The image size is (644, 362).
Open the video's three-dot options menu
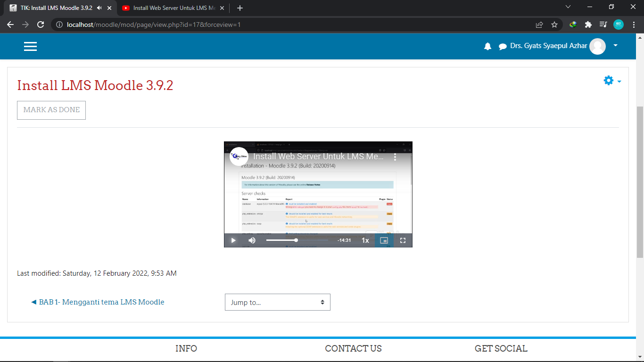click(x=396, y=156)
